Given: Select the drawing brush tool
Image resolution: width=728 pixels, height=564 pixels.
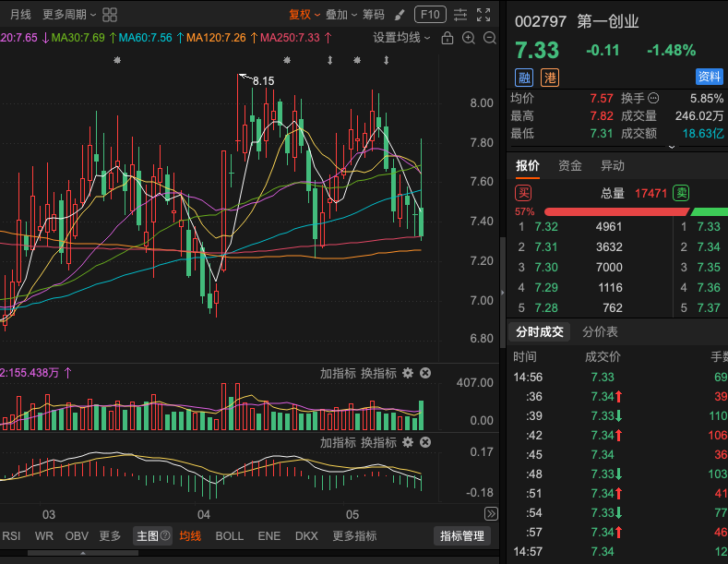Looking at the screenshot, I should 400,16.
